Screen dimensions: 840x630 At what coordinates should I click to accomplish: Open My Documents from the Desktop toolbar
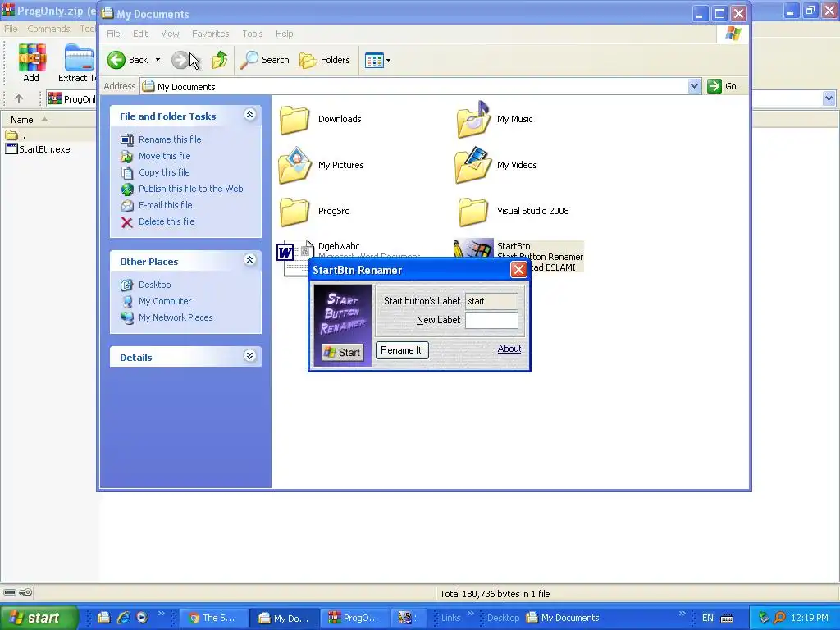pyautogui.click(x=563, y=618)
